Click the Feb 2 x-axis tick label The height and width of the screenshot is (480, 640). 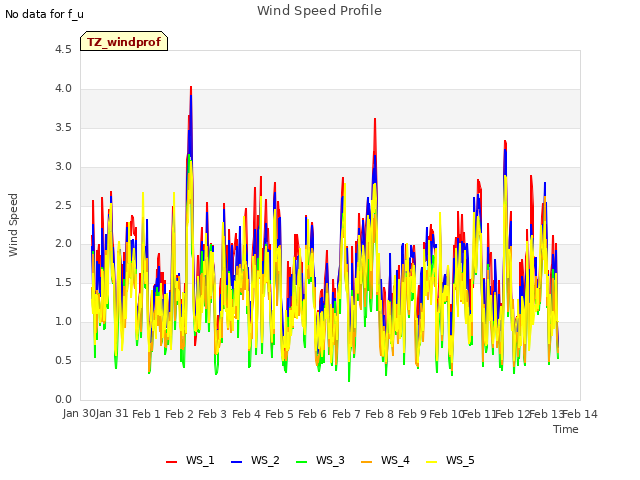(179, 414)
